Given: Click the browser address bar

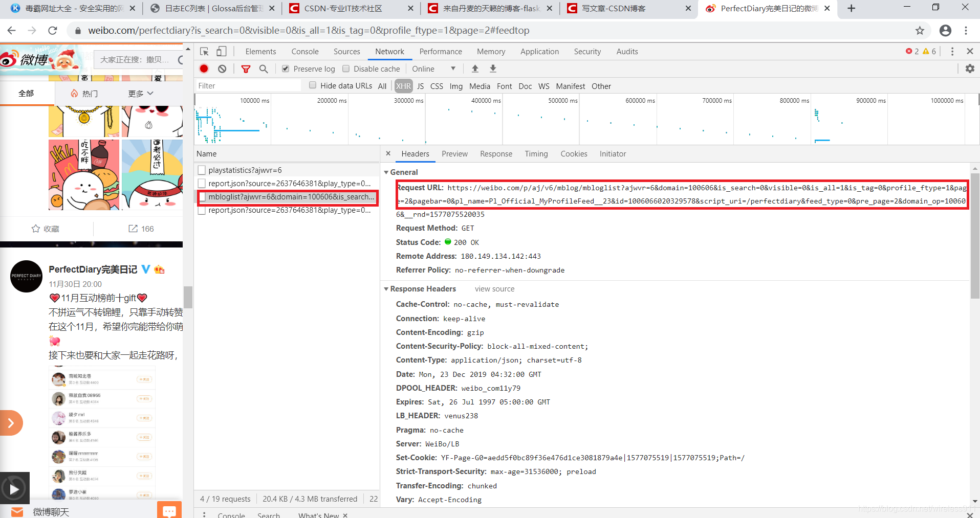Looking at the screenshot, I should [491, 31].
